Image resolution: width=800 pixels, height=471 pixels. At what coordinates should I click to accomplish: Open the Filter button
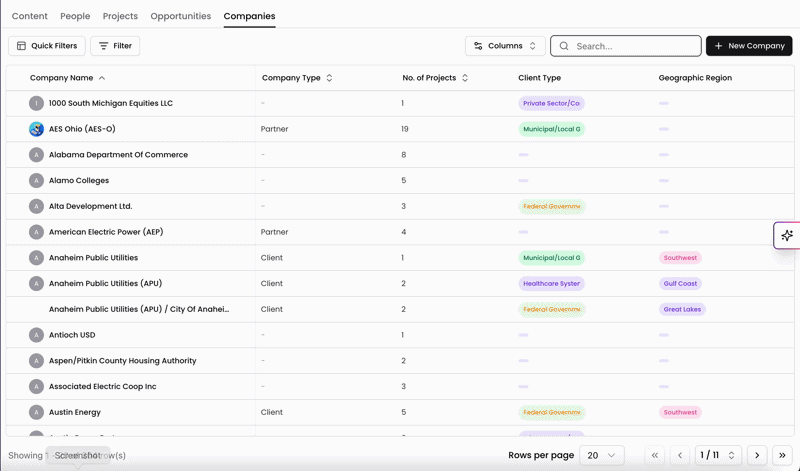pos(115,46)
